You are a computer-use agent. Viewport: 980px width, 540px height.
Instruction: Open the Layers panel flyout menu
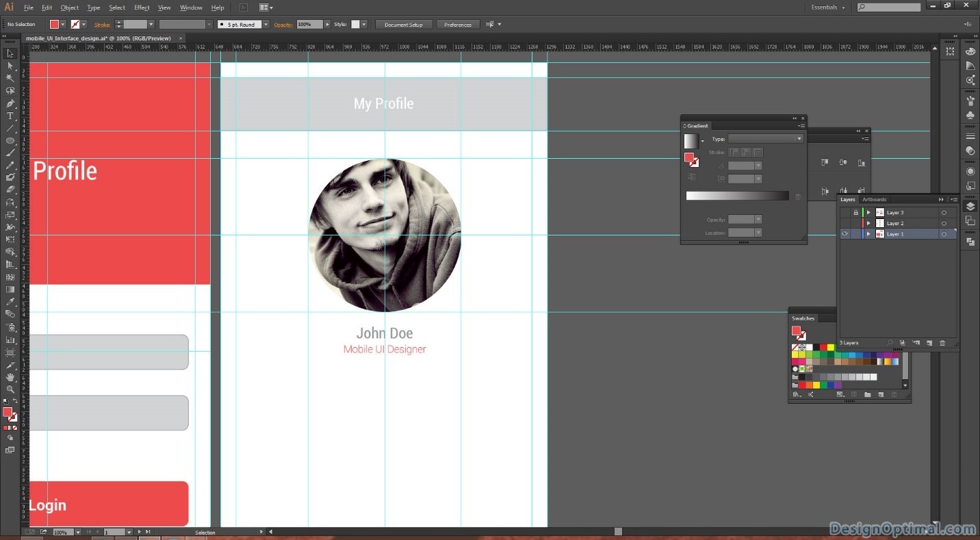coord(953,199)
